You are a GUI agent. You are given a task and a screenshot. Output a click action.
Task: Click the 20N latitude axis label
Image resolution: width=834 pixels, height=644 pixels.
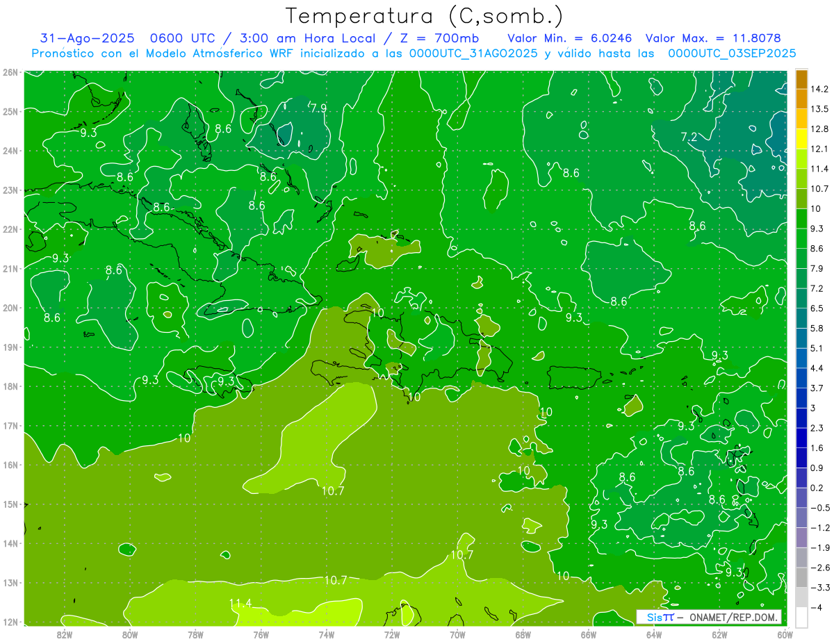(10, 308)
